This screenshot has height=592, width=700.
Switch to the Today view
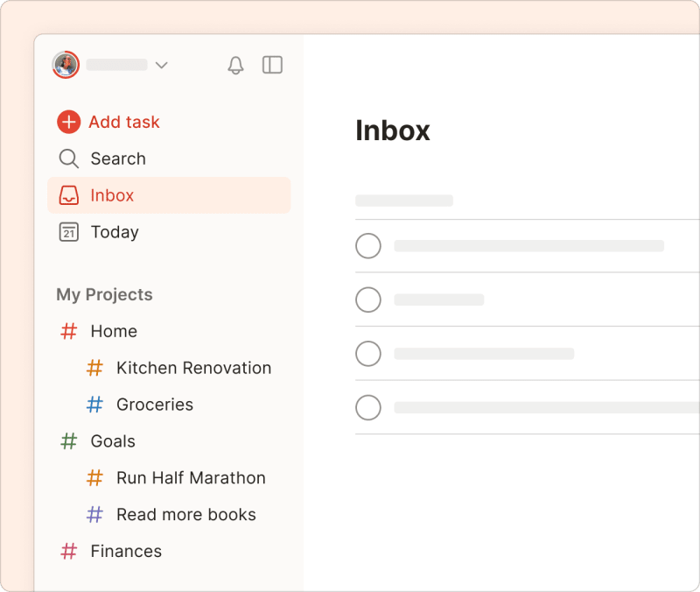click(x=114, y=232)
